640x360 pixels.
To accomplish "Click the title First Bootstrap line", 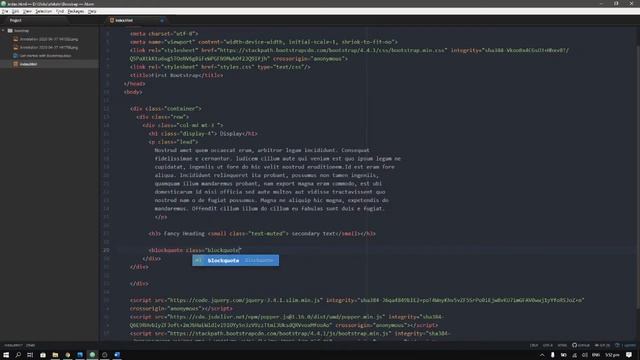I will pyautogui.click(x=177, y=75).
